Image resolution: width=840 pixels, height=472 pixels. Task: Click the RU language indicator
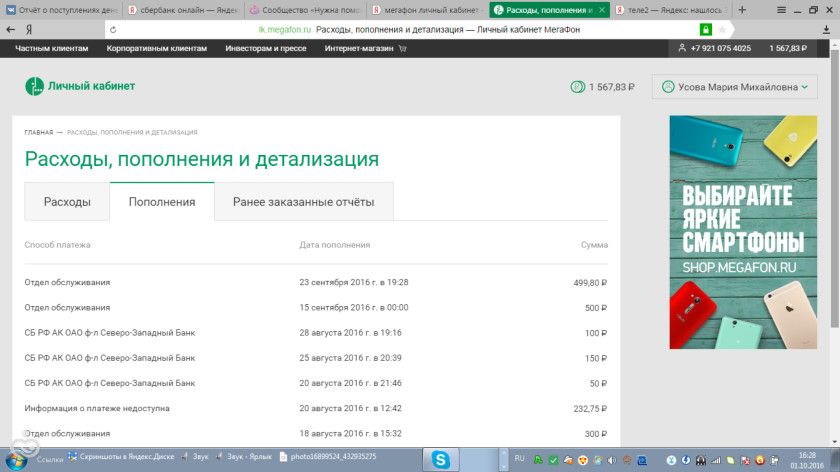(519, 459)
